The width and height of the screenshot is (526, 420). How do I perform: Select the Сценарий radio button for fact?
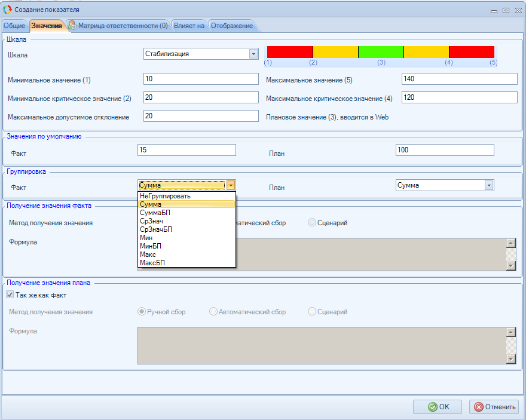pos(312,223)
